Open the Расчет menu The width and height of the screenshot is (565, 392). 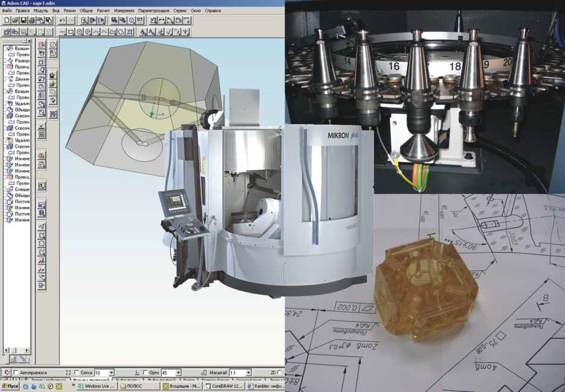[x=104, y=10]
